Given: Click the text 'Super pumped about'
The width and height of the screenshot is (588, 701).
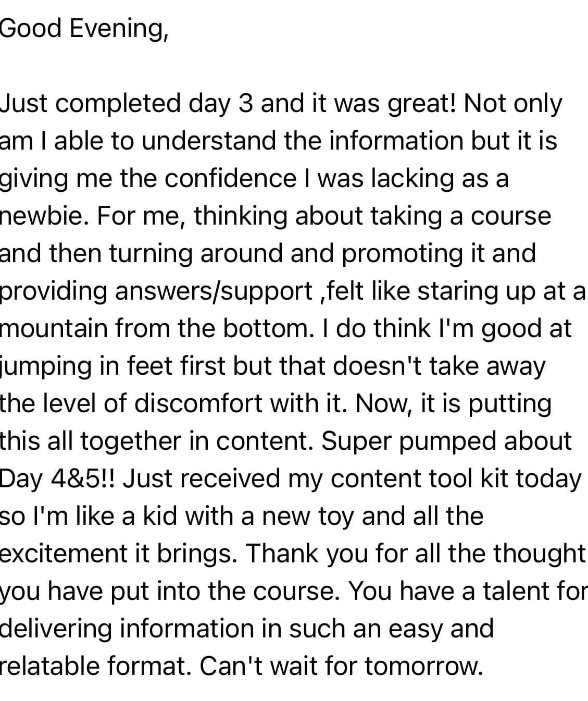Looking at the screenshot, I should point(446,441).
